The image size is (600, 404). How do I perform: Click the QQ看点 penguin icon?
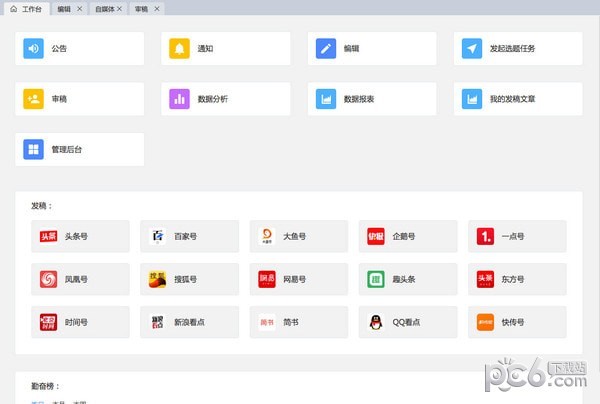(x=376, y=322)
